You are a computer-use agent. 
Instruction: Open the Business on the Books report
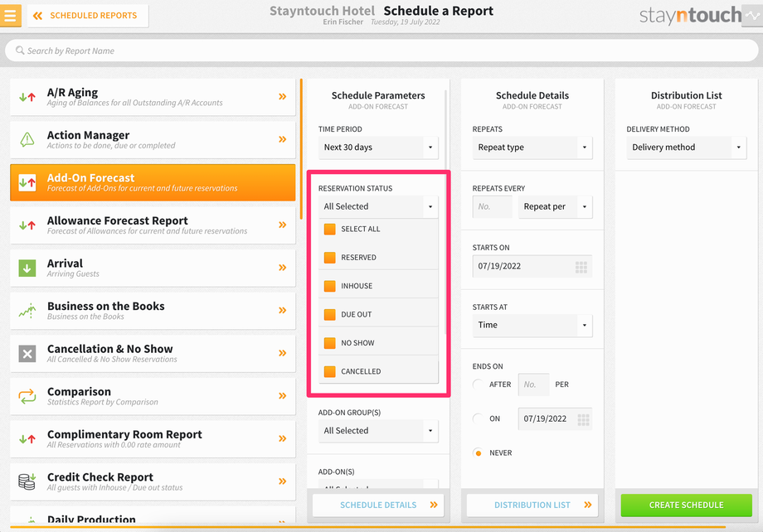[x=153, y=311]
